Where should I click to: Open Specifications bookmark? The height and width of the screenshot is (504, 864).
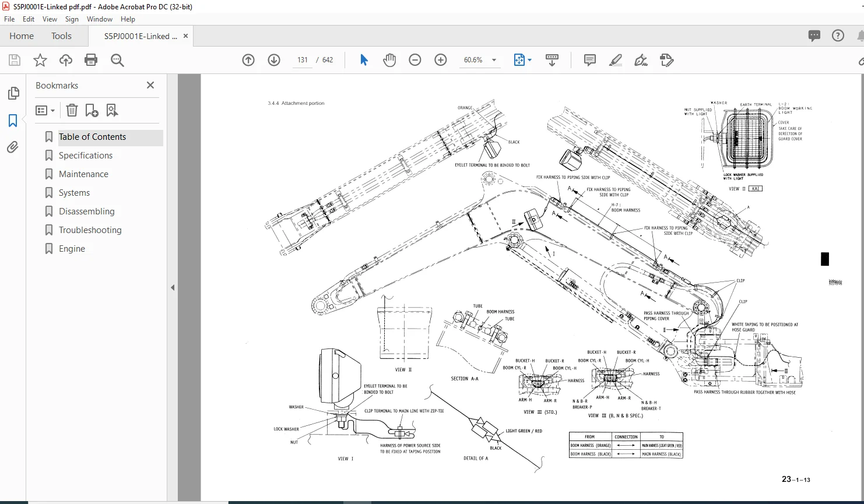[86, 156]
